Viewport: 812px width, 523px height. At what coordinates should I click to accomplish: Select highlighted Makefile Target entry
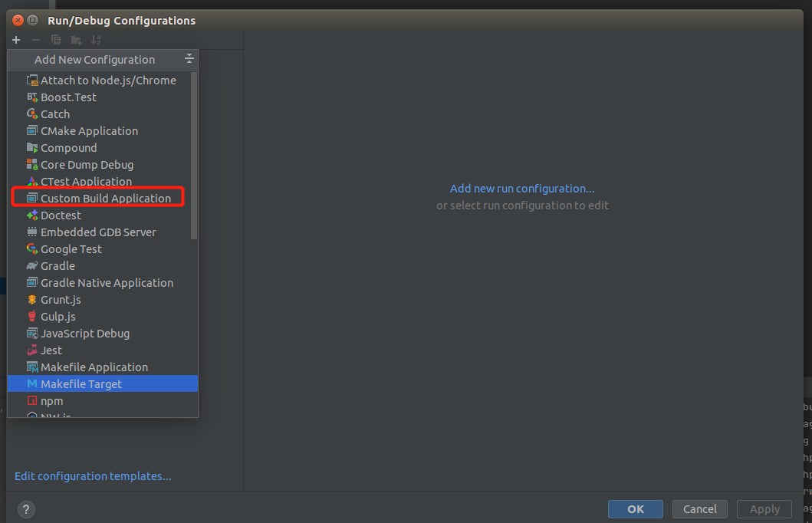[x=103, y=383]
